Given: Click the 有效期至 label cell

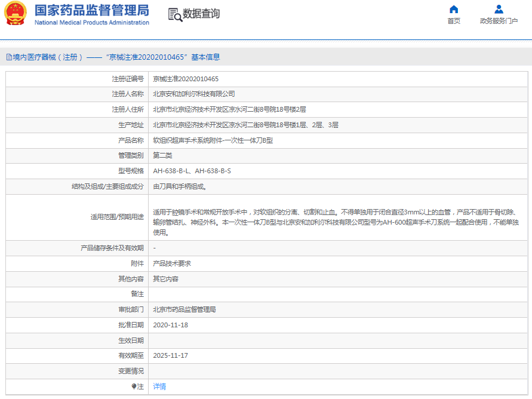Looking at the screenshot, I should (x=77, y=355).
